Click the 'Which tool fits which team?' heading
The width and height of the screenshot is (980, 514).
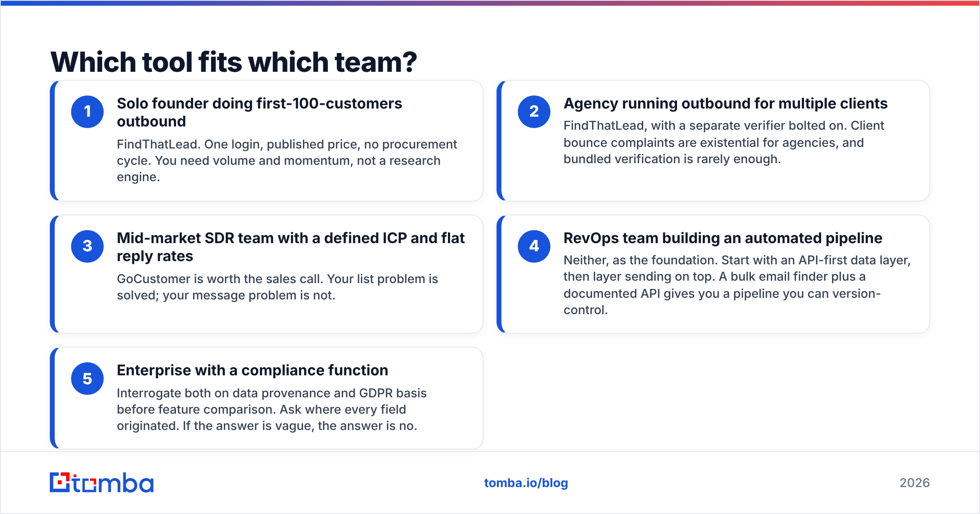tap(234, 62)
